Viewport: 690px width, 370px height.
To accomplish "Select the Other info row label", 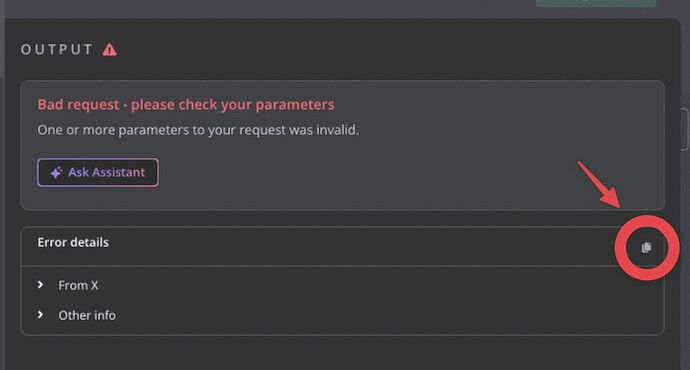I will 87,315.
